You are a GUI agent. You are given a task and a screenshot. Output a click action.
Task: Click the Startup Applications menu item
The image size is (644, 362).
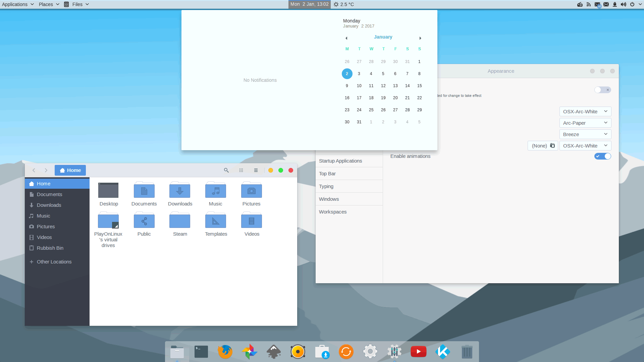coord(340,161)
